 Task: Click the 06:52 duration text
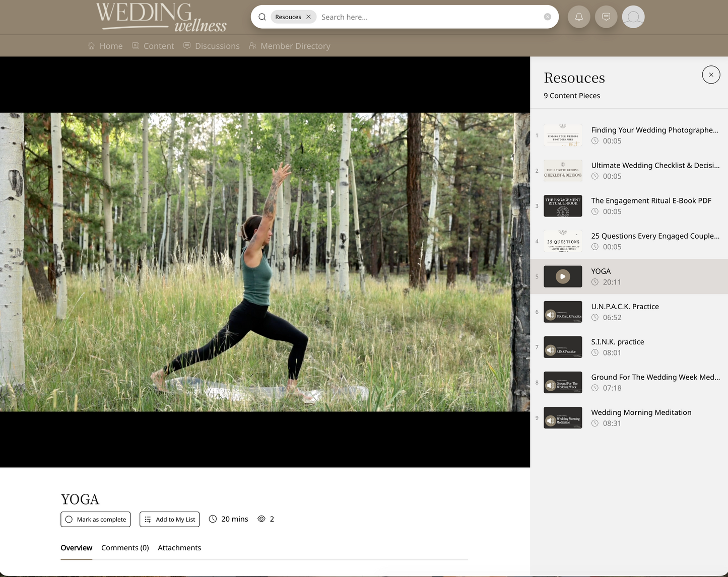point(612,317)
